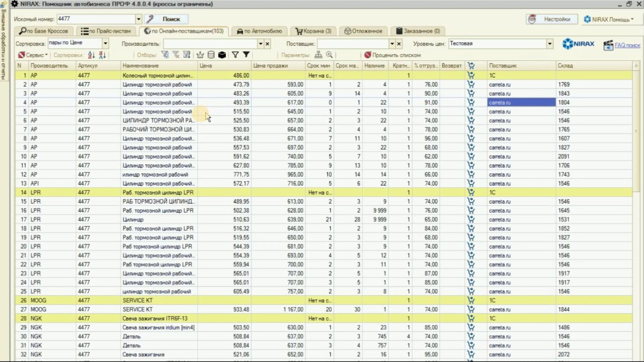Select row 1 Колесный тормозной цилиндр
The height and width of the screenshot is (362, 644).
point(324,75)
